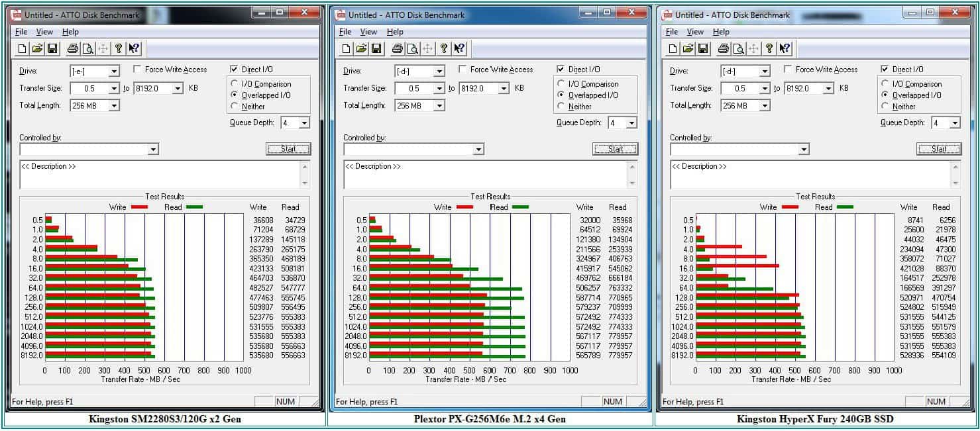Screen dimensions: 980x431
Task: Open the File menu in the left window
Action: tap(21, 32)
